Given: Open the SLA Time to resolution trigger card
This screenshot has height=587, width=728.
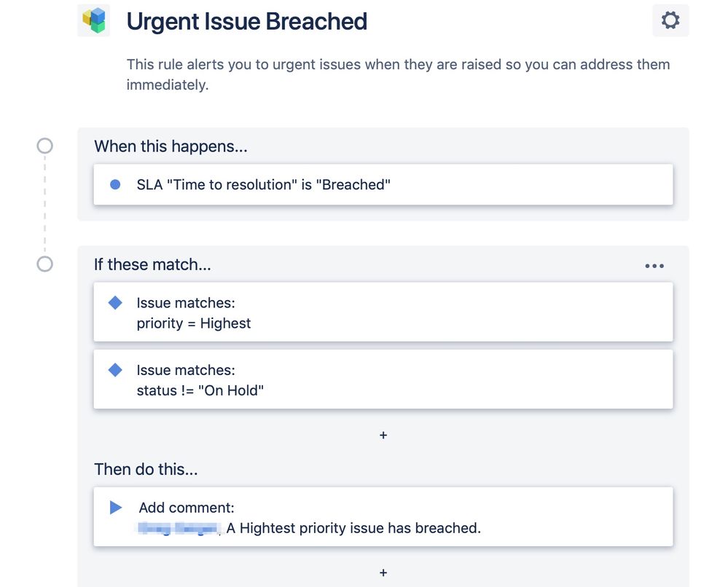Looking at the screenshot, I should pyautogui.click(x=383, y=184).
